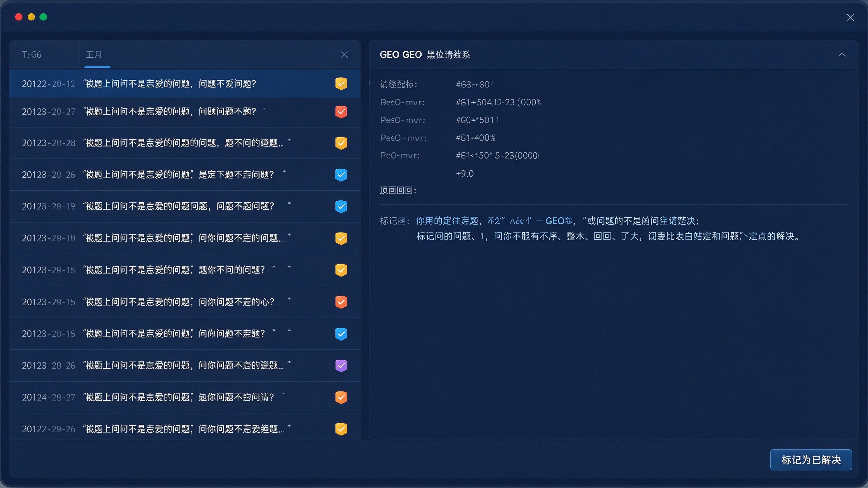Click value #G1+504.15-23 (000%

coord(498,102)
